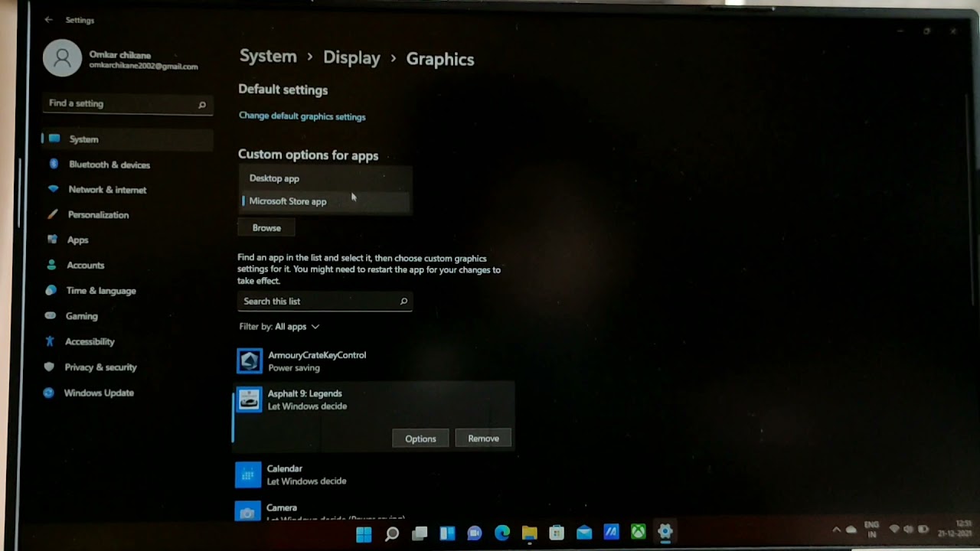Open Change default graphics settings link
The height and width of the screenshot is (551, 980).
(x=302, y=116)
